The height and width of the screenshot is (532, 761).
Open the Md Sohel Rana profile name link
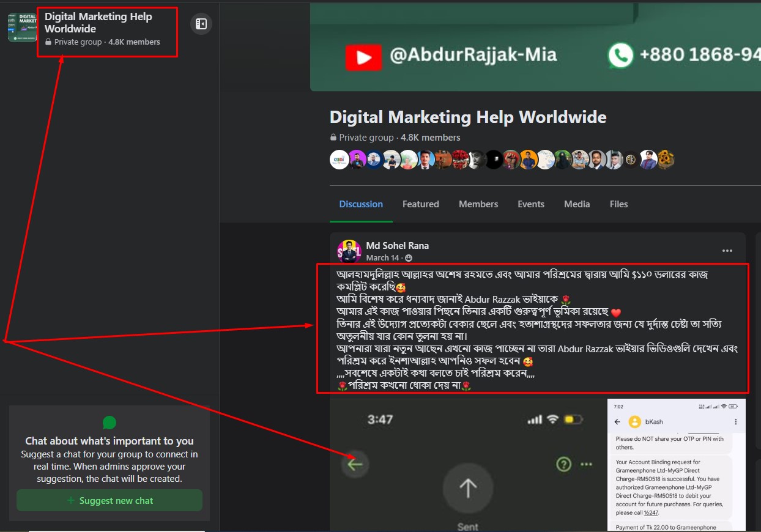coord(398,246)
